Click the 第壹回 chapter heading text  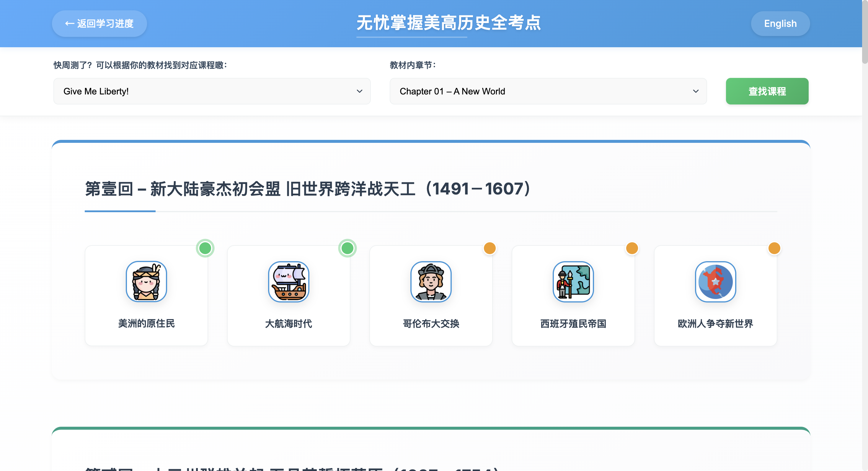308,189
